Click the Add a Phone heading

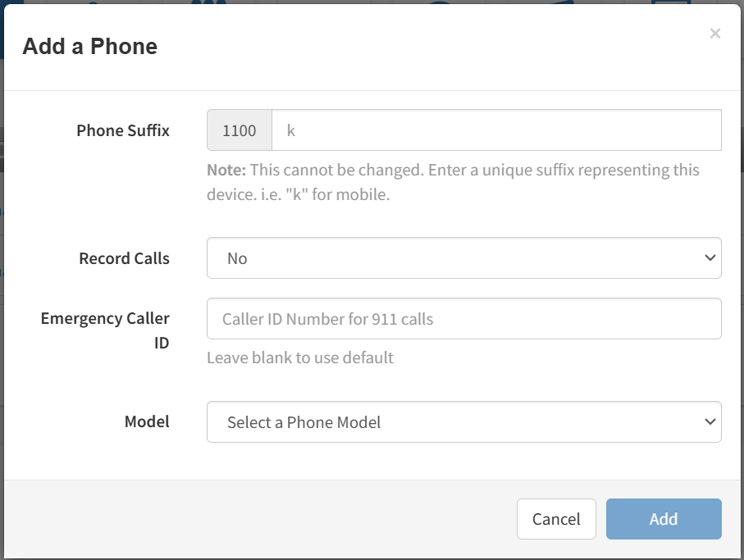click(x=90, y=47)
